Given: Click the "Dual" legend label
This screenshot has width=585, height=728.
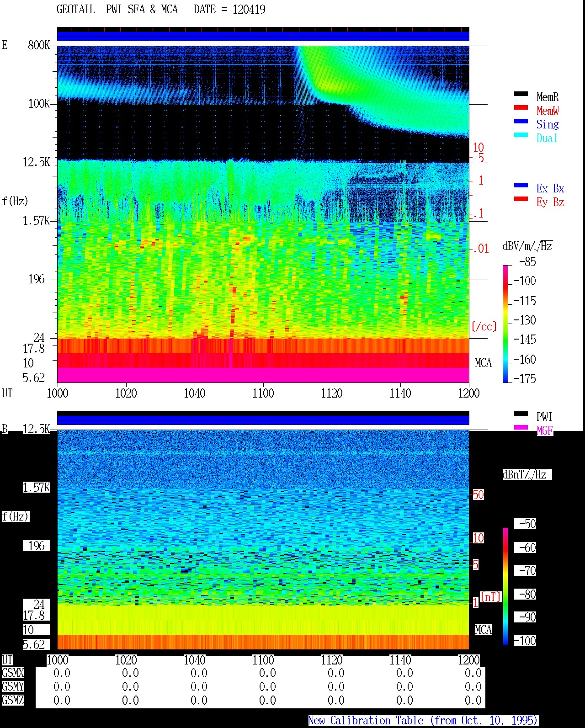Looking at the screenshot, I should click(548, 138).
